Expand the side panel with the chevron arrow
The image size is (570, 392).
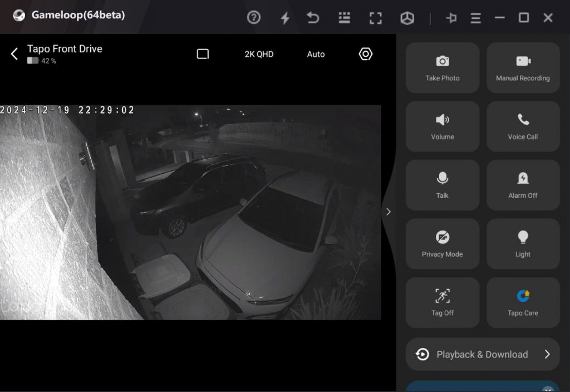[x=388, y=212]
